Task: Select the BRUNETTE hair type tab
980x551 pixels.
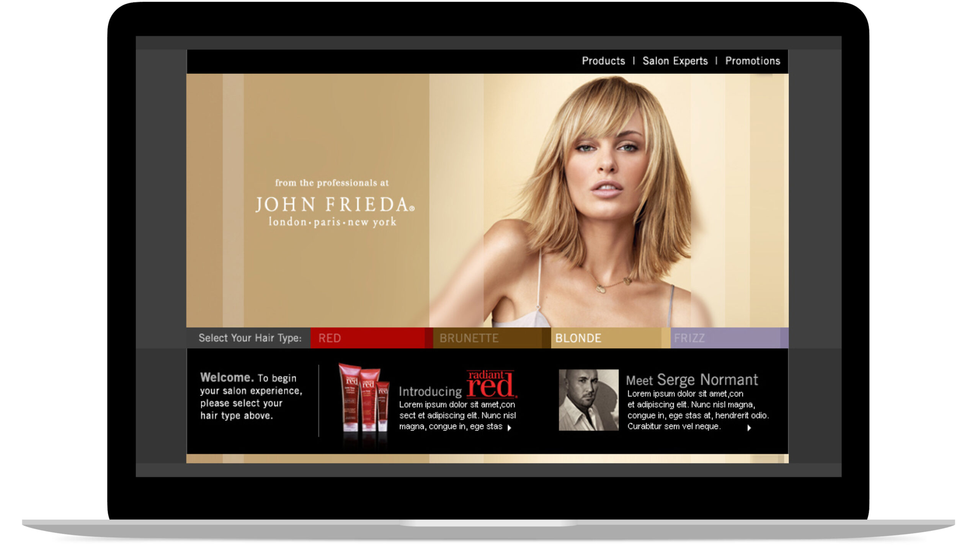Action: pos(492,338)
